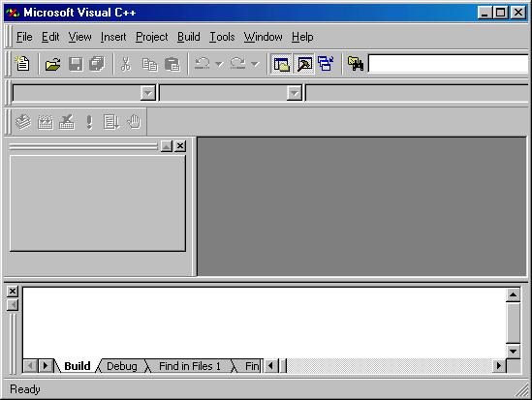The width and height of the screenshot is (532, 400).
Task: Toggle the Workspace window button
Action: (281, 64)
